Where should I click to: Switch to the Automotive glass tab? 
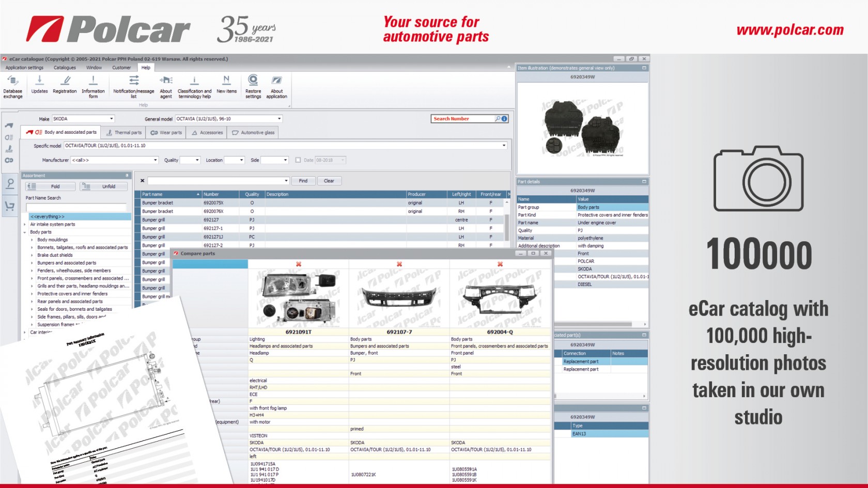(253, 133)
